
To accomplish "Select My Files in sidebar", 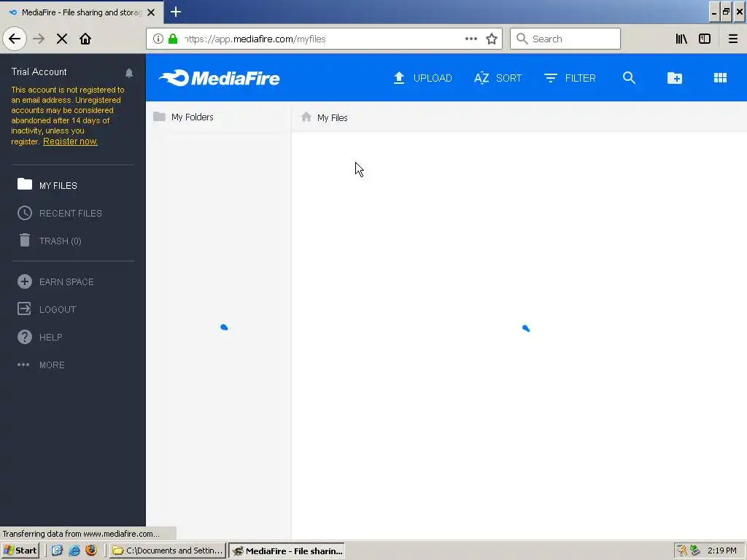I will (47, 185).
